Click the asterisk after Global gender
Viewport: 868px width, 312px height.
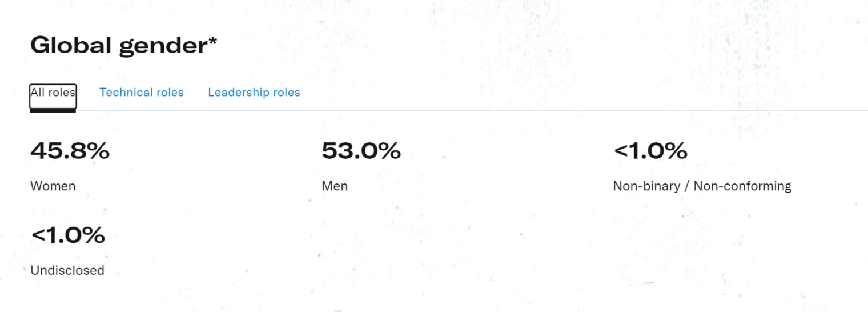click(x=212, y=41)
